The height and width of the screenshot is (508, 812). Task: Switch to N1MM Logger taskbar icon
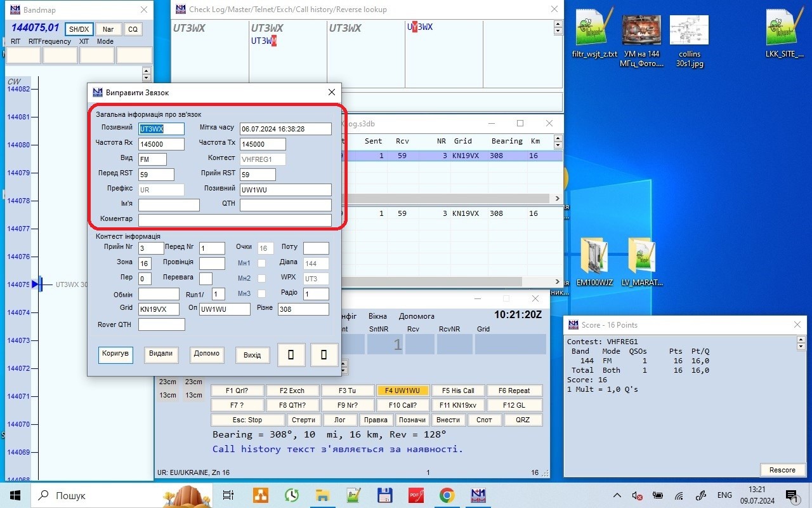478,495
